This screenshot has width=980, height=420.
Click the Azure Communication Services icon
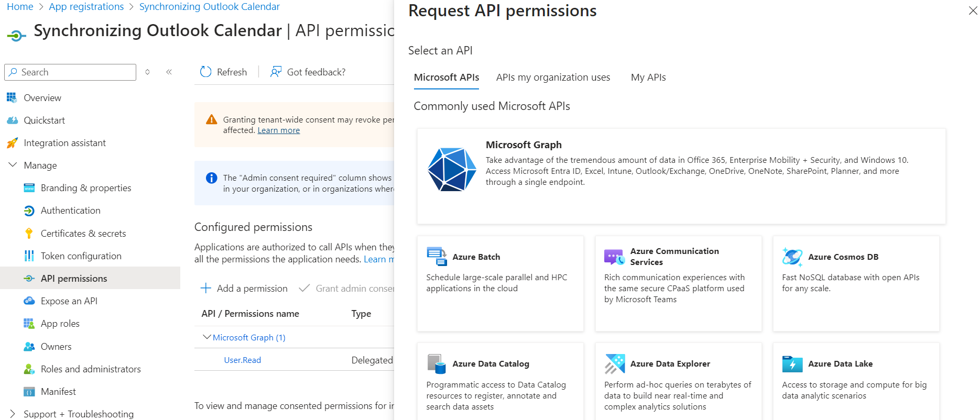click(x=614, y=257)
